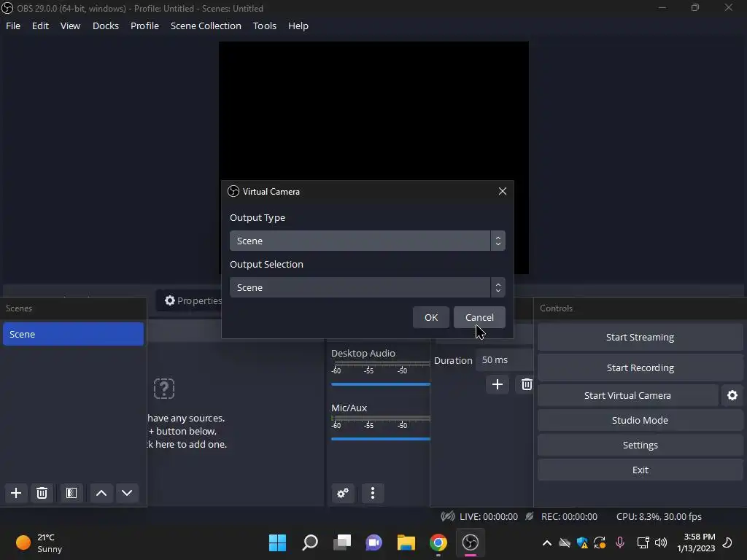Click Exit in Controls panel
This screenshot has width=747, height=560.
(x=640, y=470)
